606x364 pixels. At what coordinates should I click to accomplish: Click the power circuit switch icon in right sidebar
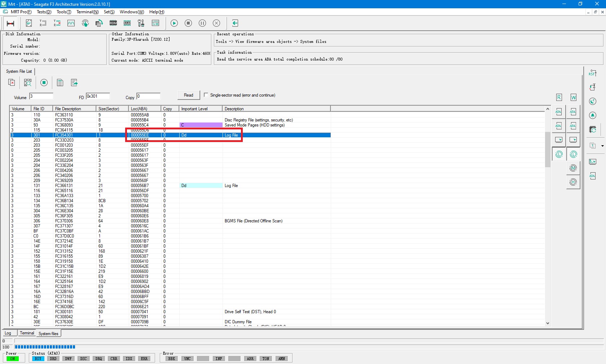[x=593, y=87]
